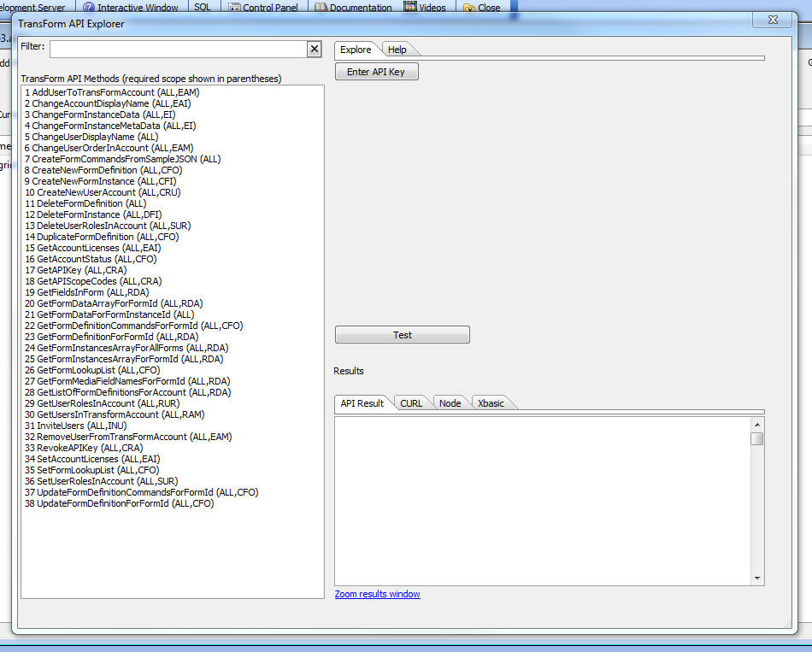Viewport: 812px width, 652px height.
Task: Select GetListOfFormDefinitionsForAccount method
Action: tap(128, 392)
